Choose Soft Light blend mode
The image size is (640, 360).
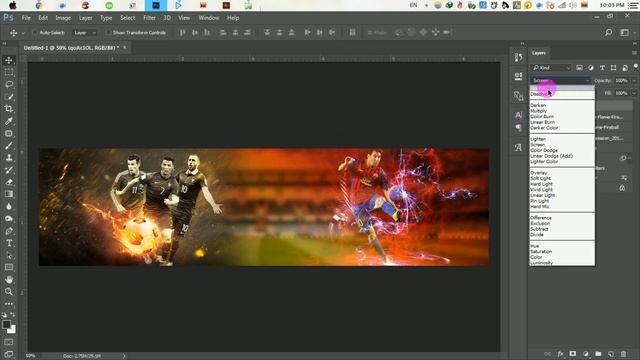pos(540,178)
